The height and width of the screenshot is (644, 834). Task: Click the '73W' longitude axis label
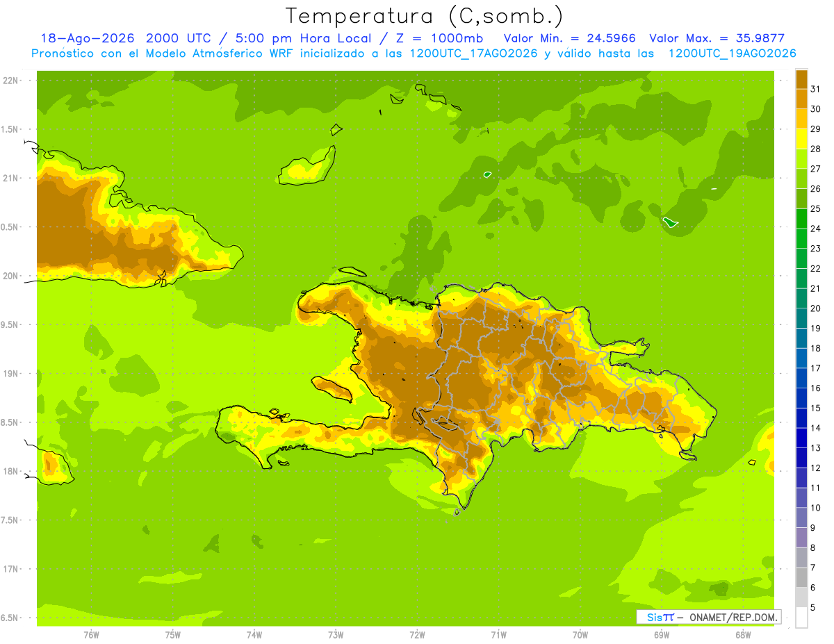point(336,635)
